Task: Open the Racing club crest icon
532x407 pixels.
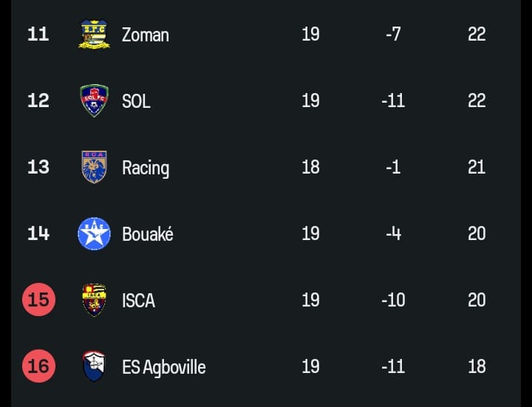Action: pyautogui.click(x=94, y=167)
